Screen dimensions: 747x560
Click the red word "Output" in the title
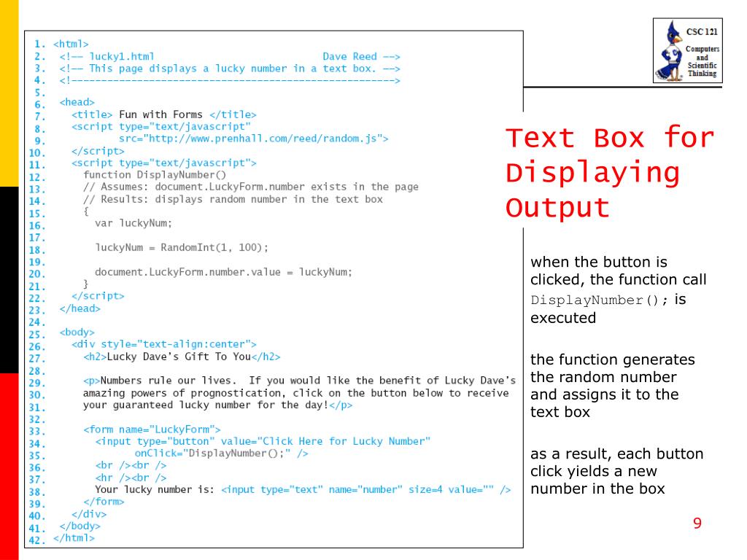pyautogui.click(x=558, y=208)
